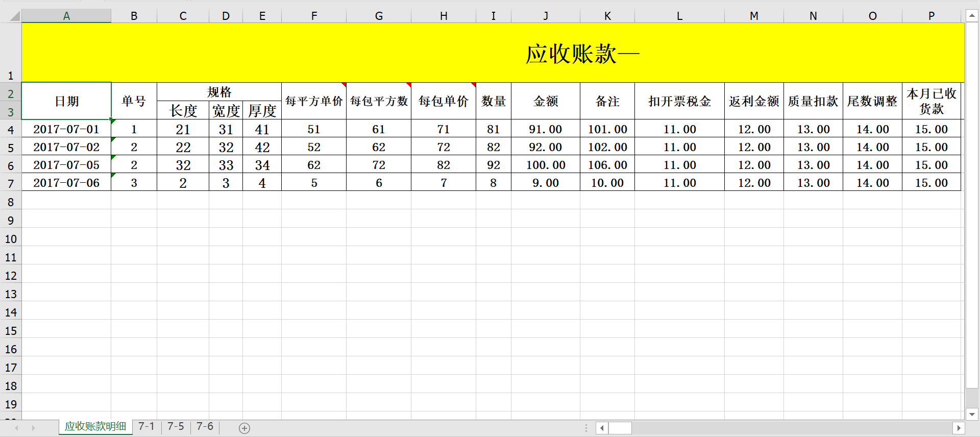Viewport: 980px width, 437px height.
Task: Select the 单号 header cell
Action: coord(134,101)
